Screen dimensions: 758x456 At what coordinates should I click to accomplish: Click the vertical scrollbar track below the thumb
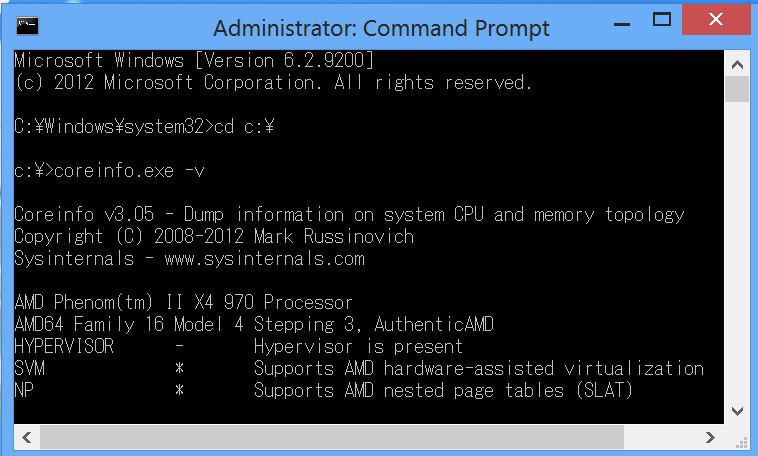click(737, 250)
